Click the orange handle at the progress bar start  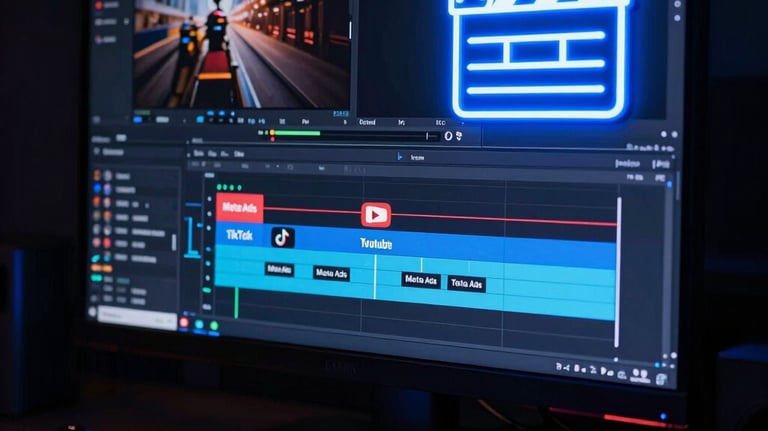(272, 133)
